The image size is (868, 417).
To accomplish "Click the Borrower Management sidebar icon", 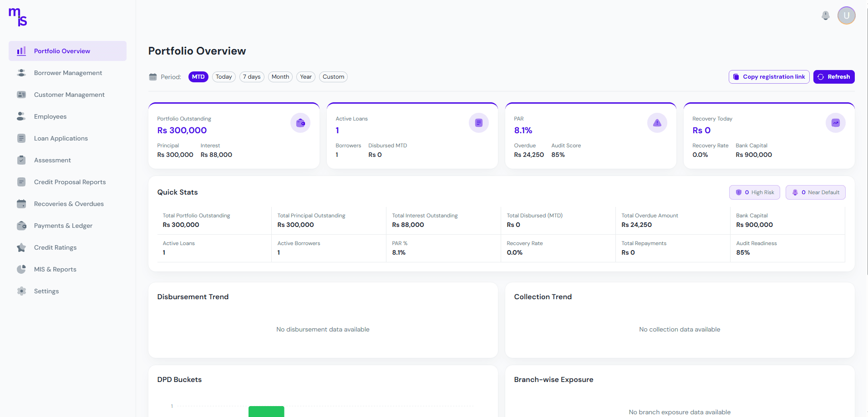I will click(21, 73).
